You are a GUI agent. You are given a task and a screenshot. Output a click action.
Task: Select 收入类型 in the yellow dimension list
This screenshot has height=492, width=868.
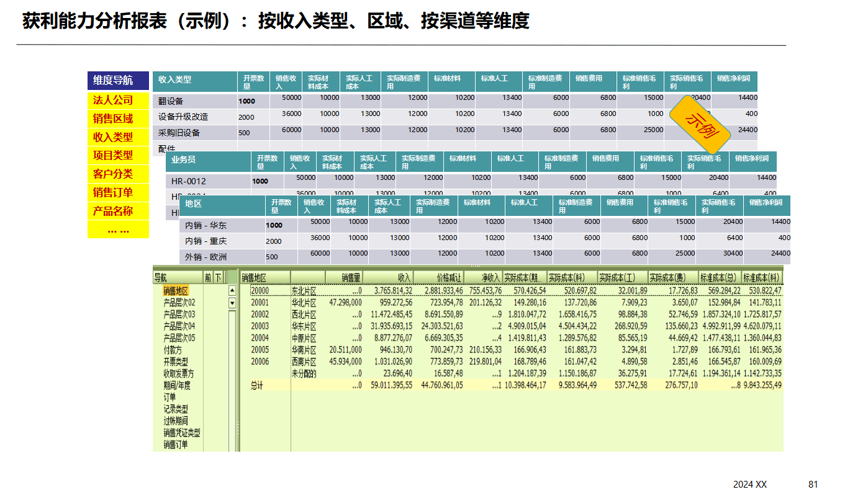119,137
